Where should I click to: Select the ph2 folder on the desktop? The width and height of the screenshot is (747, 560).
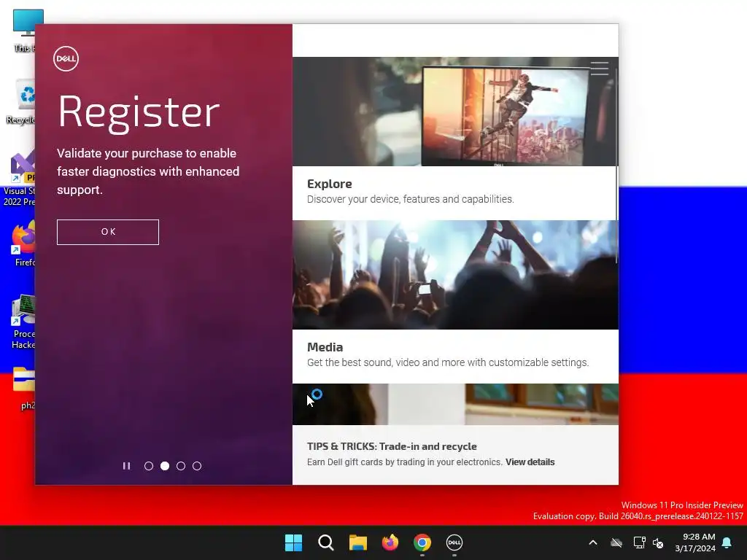(x=25, y=388)
